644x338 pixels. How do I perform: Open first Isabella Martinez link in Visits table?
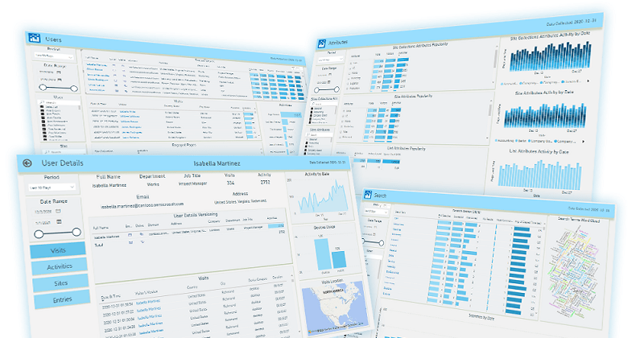click(148, 303)
